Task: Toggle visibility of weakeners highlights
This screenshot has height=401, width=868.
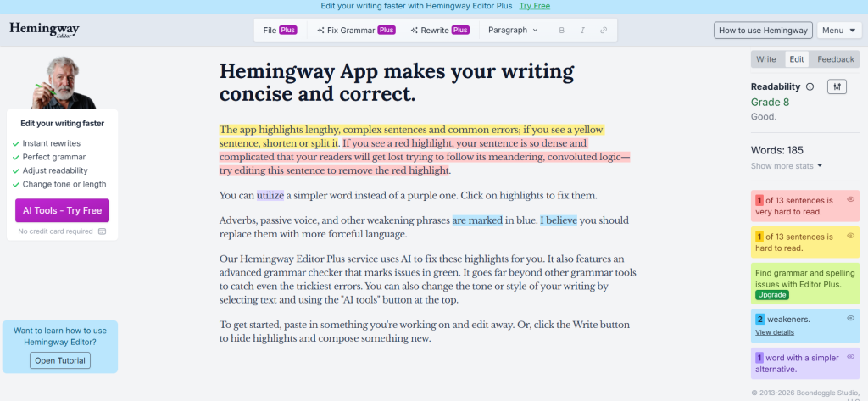Action: pos(851,318)
